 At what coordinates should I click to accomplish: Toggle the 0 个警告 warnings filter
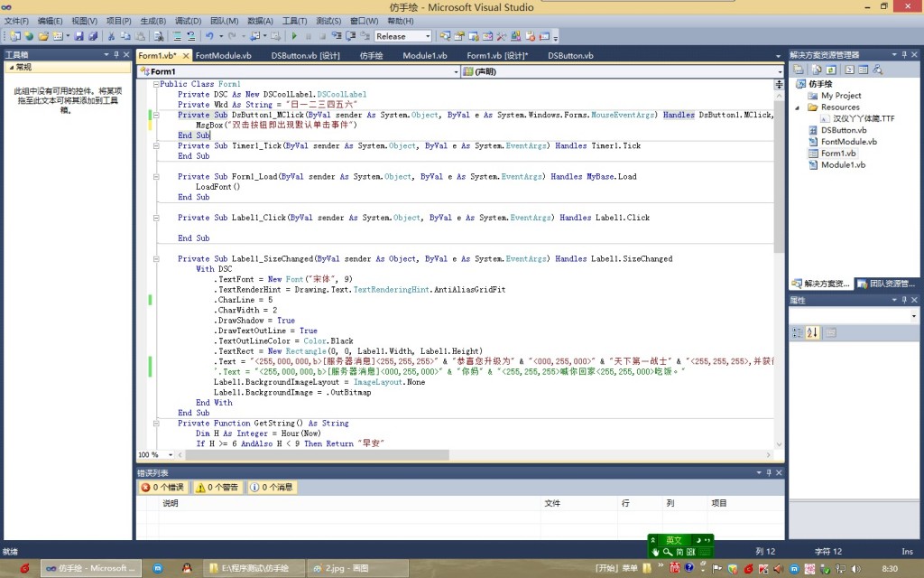pos(217,488)
